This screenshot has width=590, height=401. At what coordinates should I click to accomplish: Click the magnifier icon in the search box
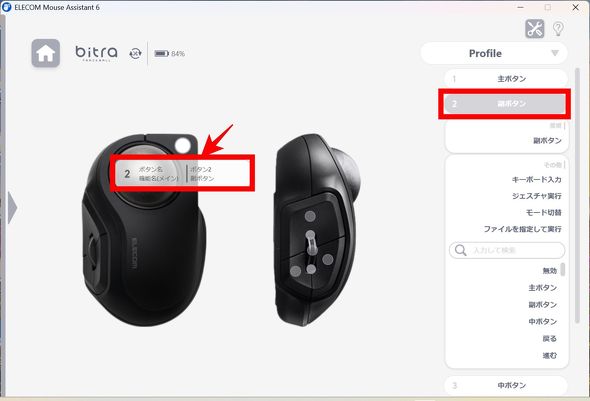click(x=460, y=250)
